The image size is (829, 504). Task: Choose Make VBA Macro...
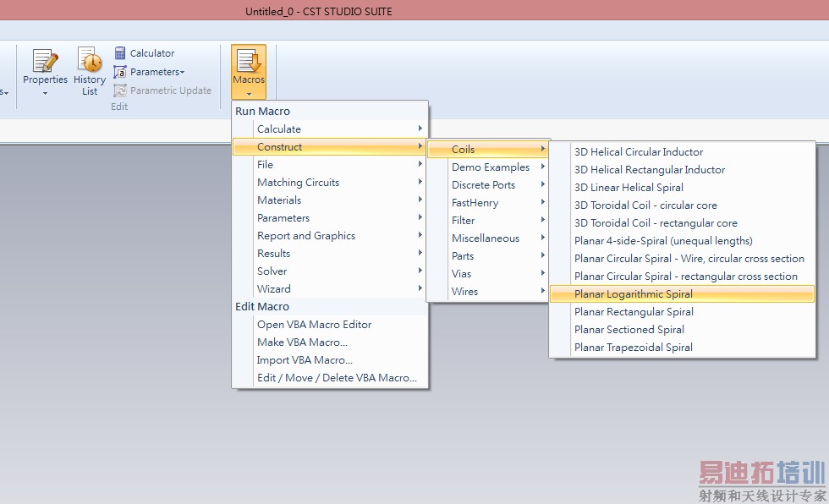pyautogui.click(x=330, y=342)
